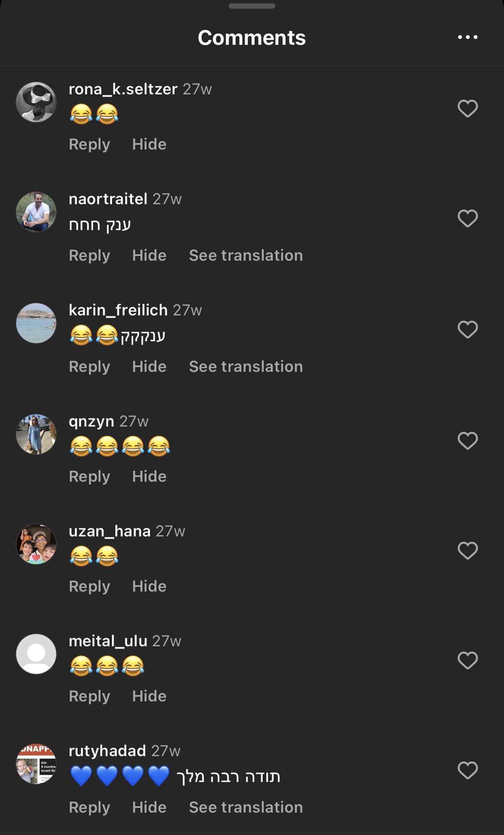
Task: Hide meital_ulu's comment
Action: click(149, 696)
